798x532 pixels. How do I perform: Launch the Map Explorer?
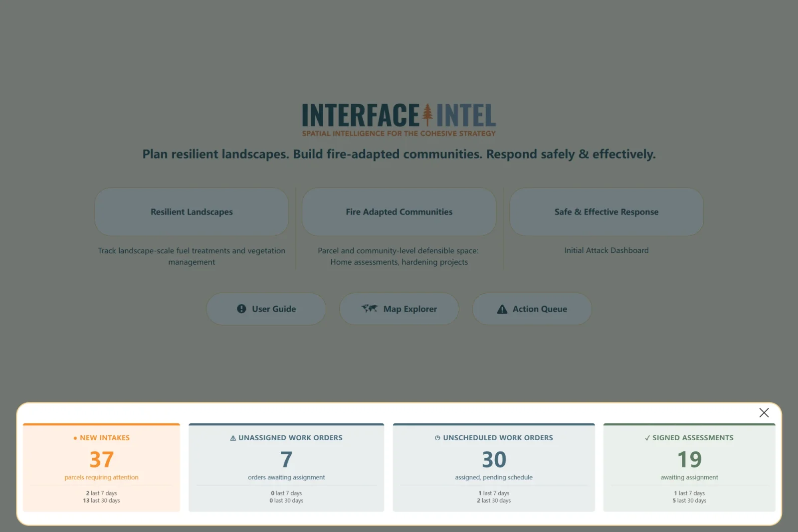[x=399, y=309]
